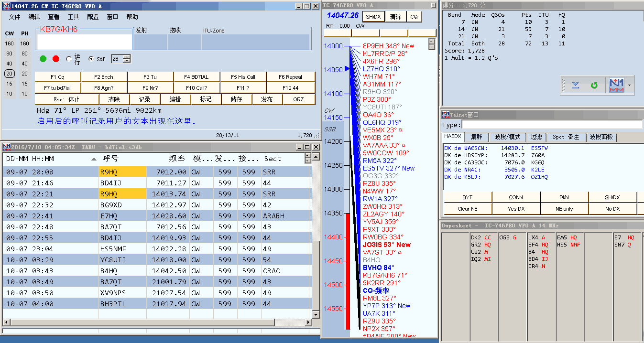Click the SH/DX button in bandmap

(373, 16)
